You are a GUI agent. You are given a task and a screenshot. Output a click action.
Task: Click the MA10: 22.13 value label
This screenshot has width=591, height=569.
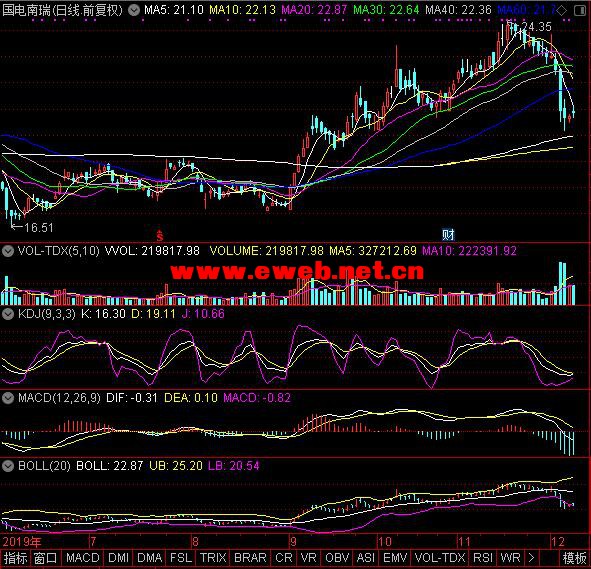pos(242,10)
